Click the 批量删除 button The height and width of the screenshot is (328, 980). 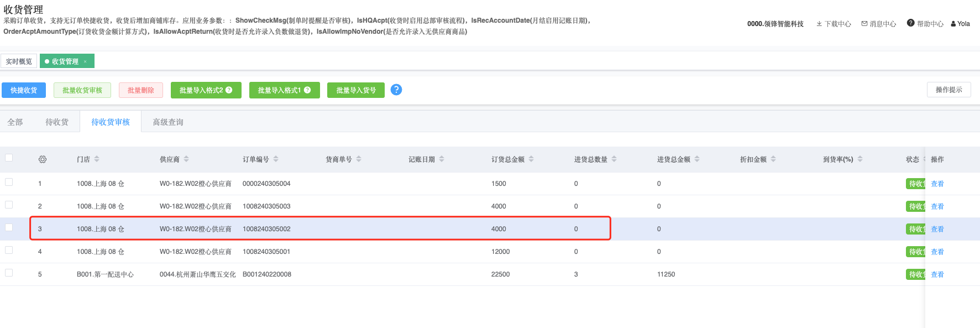click(x=141, y=90)
